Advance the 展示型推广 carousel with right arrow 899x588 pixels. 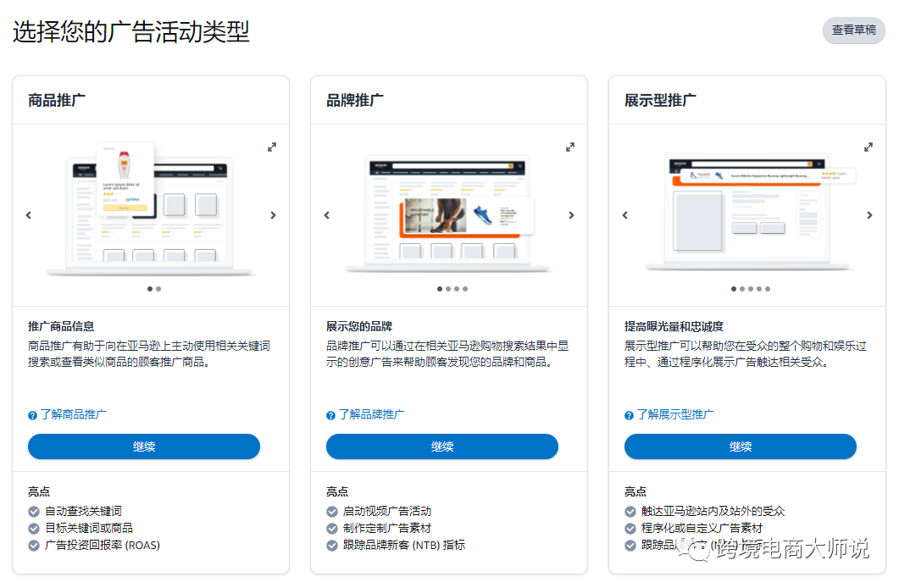coord(869,214)
